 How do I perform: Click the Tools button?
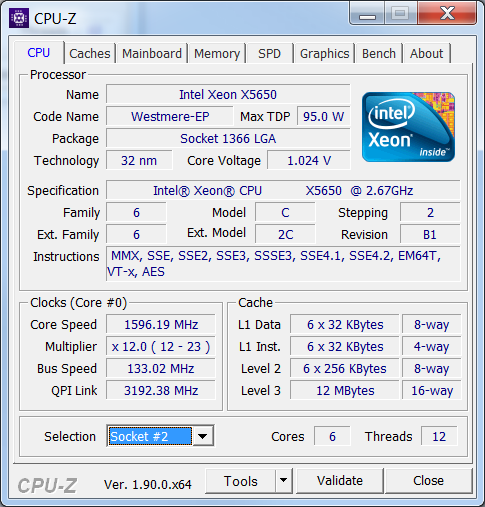click(241, 481)
